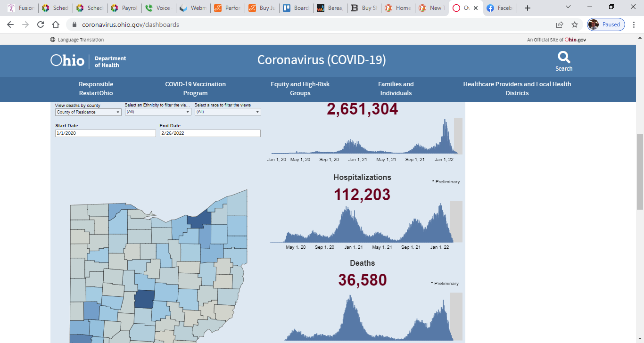Image resolution: width=644 pixels, height=343 pixels.
Task: Open the tab search chevron
Action: (x=568, y=7)
